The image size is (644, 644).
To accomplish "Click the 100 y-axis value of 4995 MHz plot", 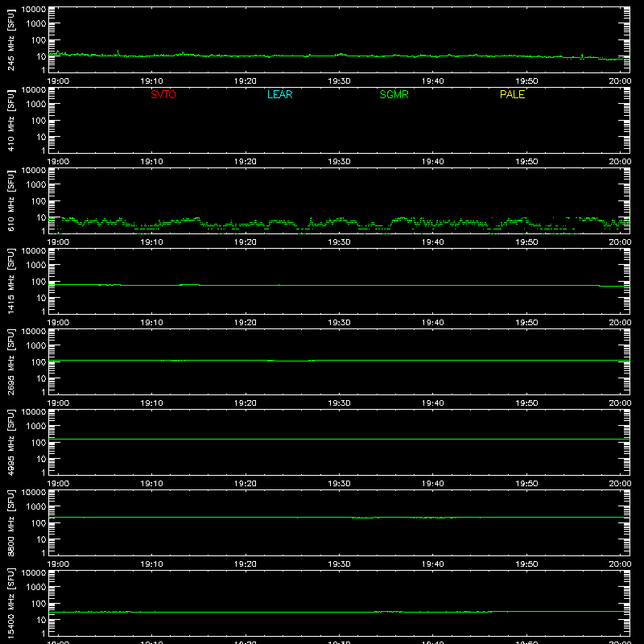I will [39, 443].
